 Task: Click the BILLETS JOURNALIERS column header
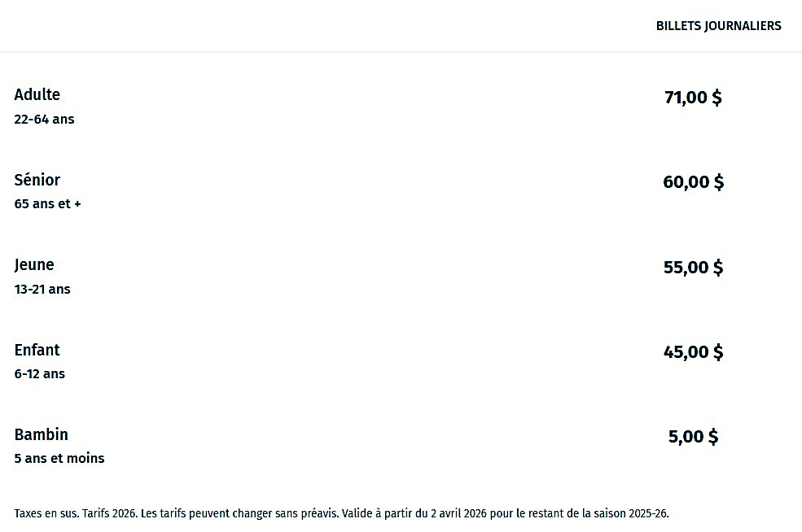pyautogui.click(x=718, y=26)
